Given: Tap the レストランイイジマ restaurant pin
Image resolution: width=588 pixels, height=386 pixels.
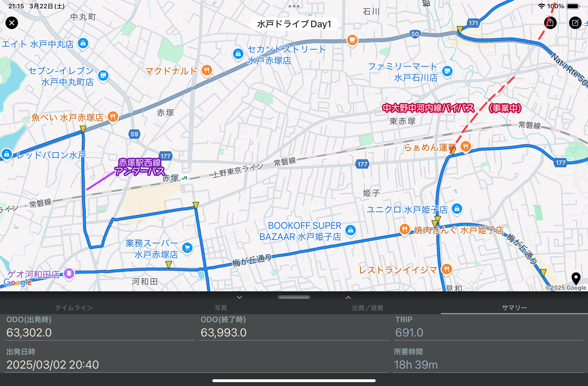Looking at the screenshot, I should click(x=447, y=269).
